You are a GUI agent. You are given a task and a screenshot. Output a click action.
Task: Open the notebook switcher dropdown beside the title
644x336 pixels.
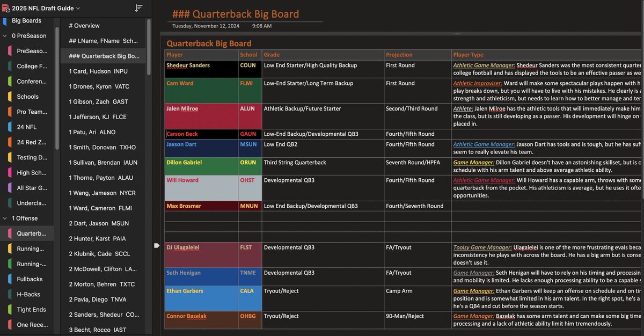78,8
